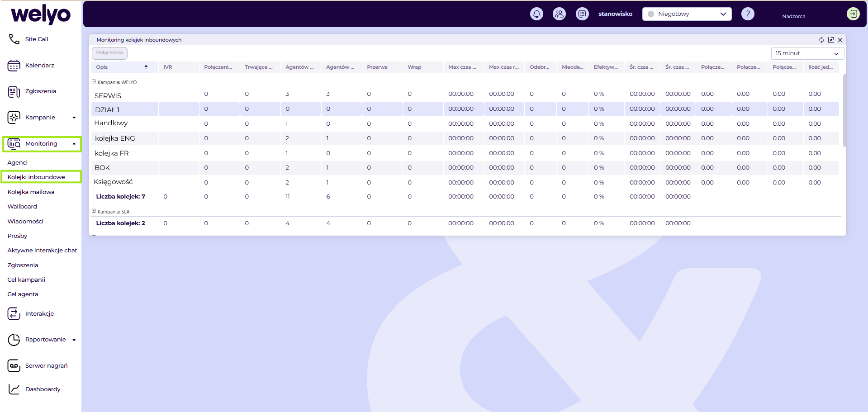Screen dimensions: 868x412
Task: Open the Interakcje icon
Action: point(14,314)
